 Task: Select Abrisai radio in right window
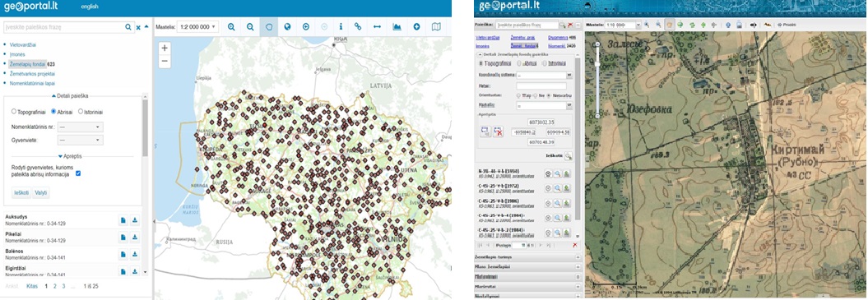(518, 63)
